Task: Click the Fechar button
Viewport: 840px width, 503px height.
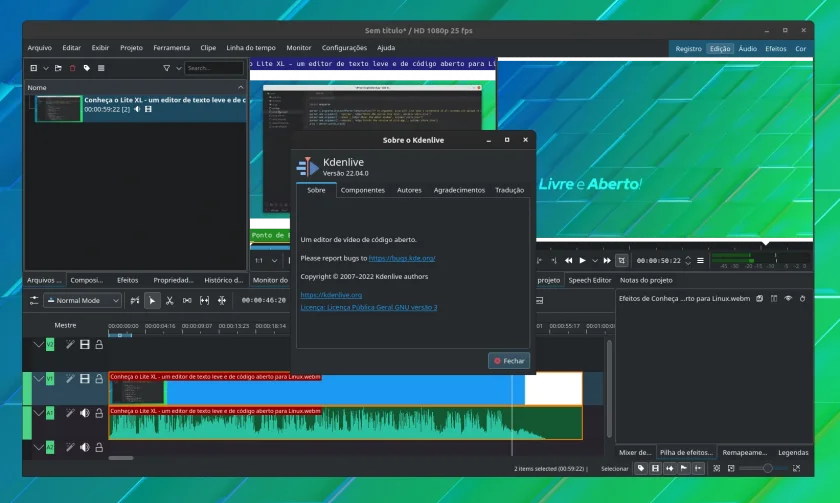Action: (509, 361)
